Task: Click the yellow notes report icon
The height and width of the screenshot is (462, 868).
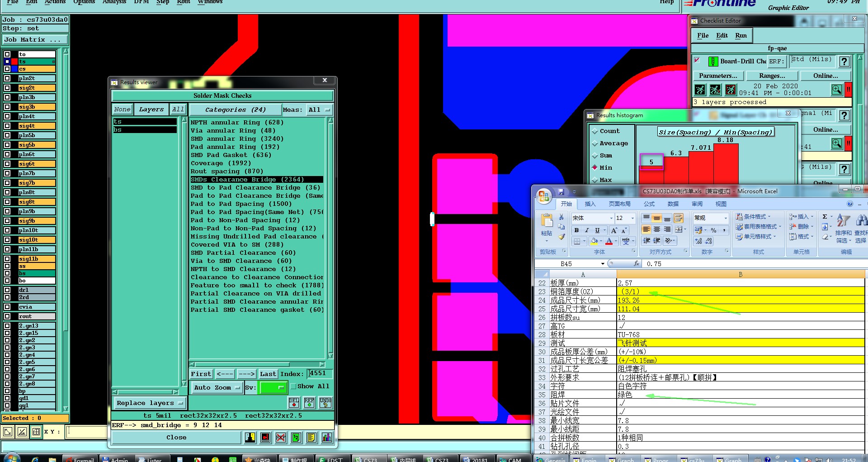Action: 311,438
